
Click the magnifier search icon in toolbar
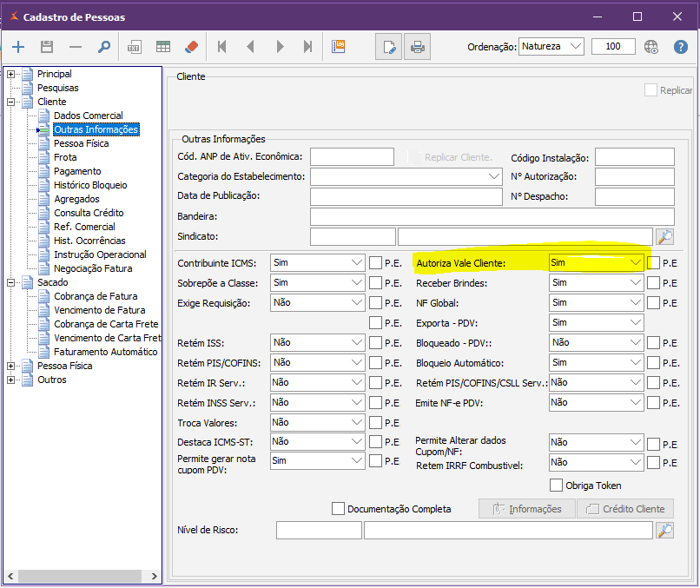(x=104, y=47)
